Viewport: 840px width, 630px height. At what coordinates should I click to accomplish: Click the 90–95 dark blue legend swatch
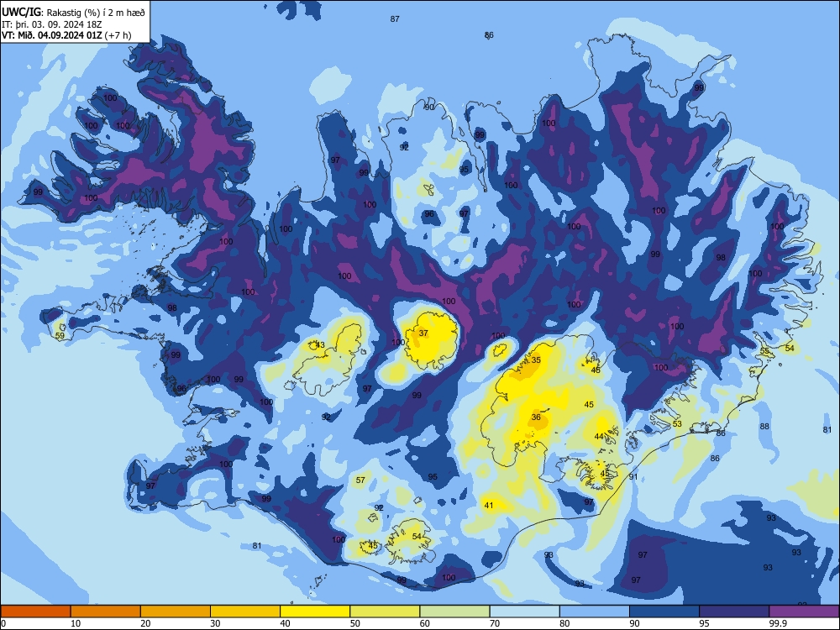click(x=664, y=612)
